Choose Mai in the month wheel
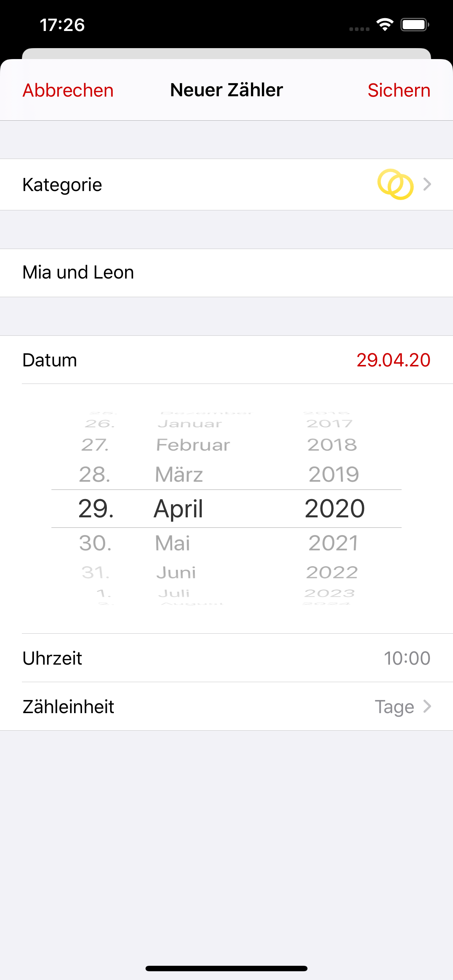The image size is (453, 980). pos(173,543)
